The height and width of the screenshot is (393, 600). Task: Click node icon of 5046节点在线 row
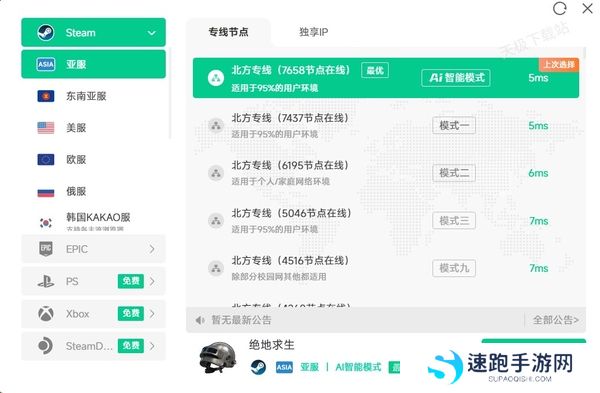216,220
